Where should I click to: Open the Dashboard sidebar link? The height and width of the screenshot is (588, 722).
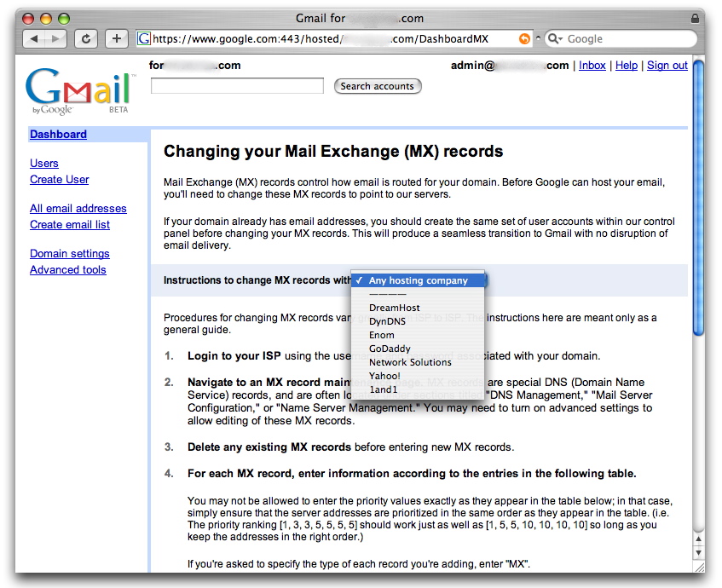pyautogui.click(x=59, y=134)
